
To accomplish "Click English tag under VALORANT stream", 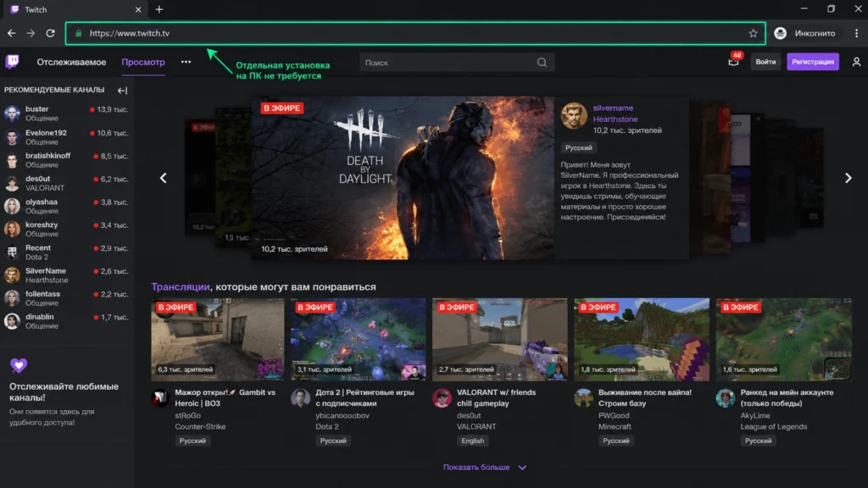I will coord(472,441).
